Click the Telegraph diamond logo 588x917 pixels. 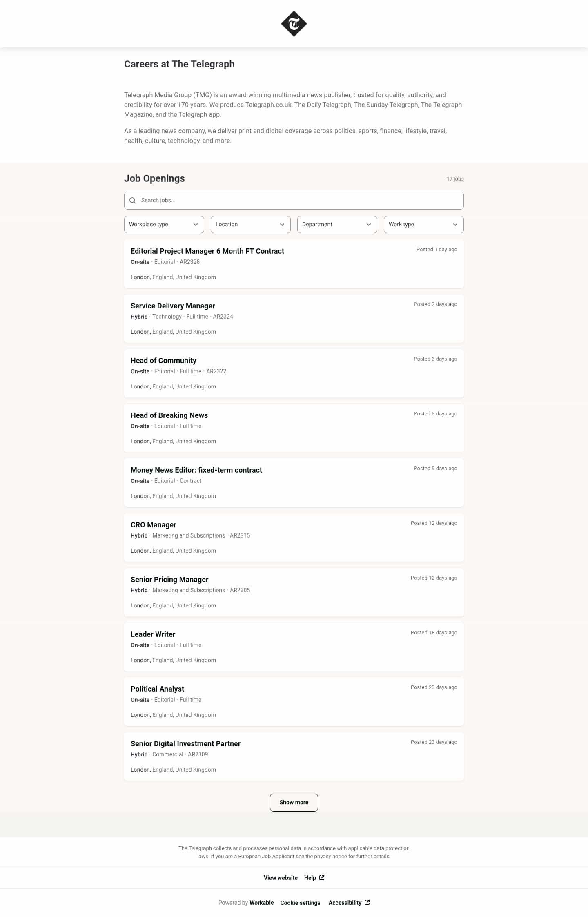point(294,24)
